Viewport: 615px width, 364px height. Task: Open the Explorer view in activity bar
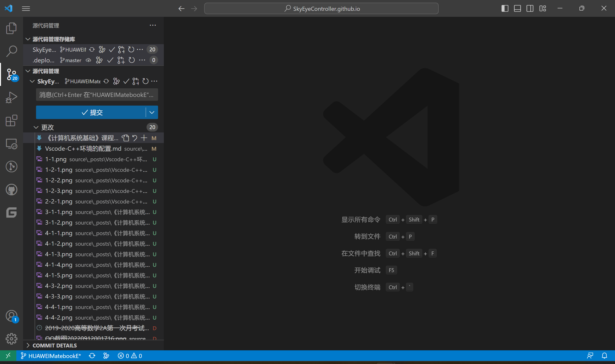coord(11,28)
